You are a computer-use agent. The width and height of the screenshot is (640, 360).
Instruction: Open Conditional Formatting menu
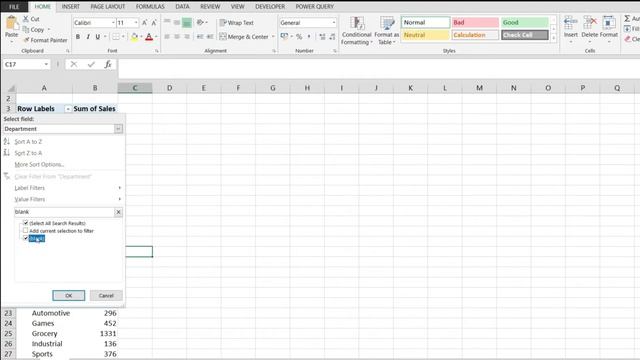pos(356,31)
